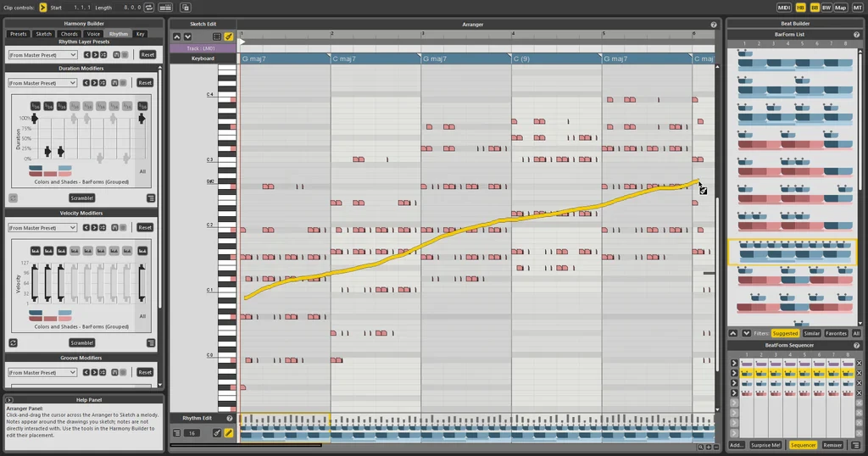Open the Rhythm Layer Presets dropdown

coord(42,54)
